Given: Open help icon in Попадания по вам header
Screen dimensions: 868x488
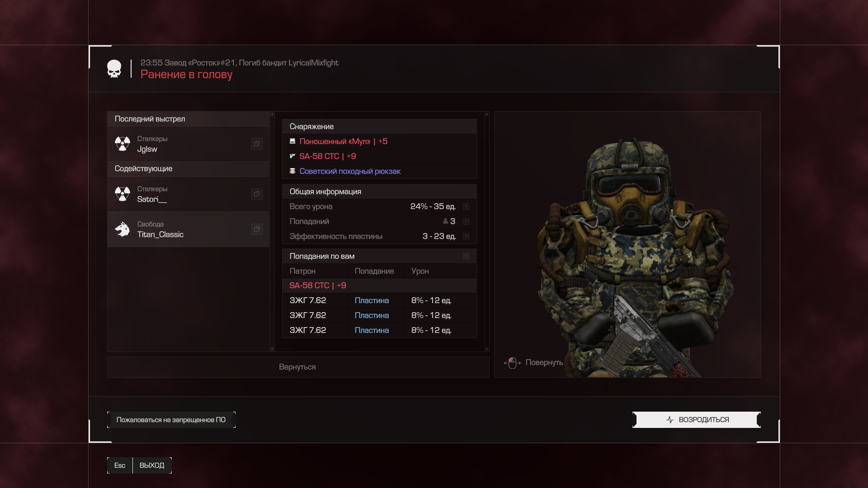Looking at the screenshot, I should click(x=466, y=256).
